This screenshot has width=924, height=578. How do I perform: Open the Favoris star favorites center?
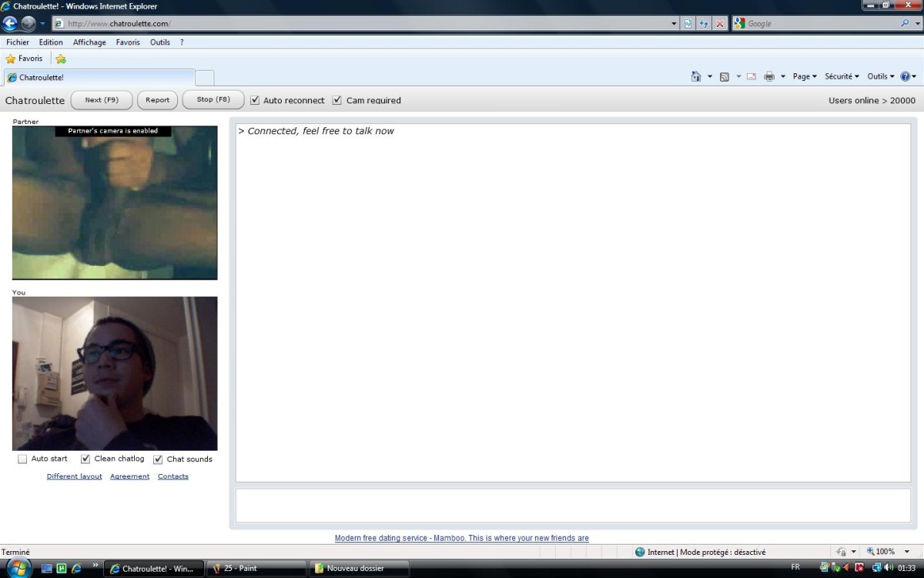point(24,59)
